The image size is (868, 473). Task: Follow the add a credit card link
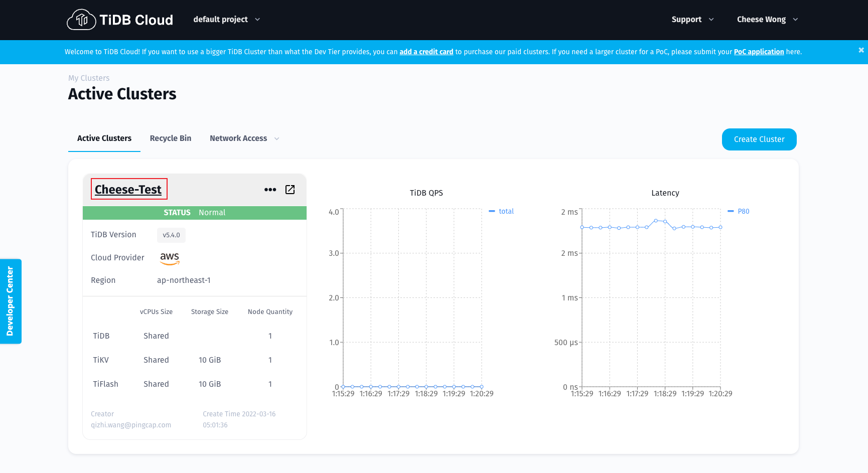426,52
